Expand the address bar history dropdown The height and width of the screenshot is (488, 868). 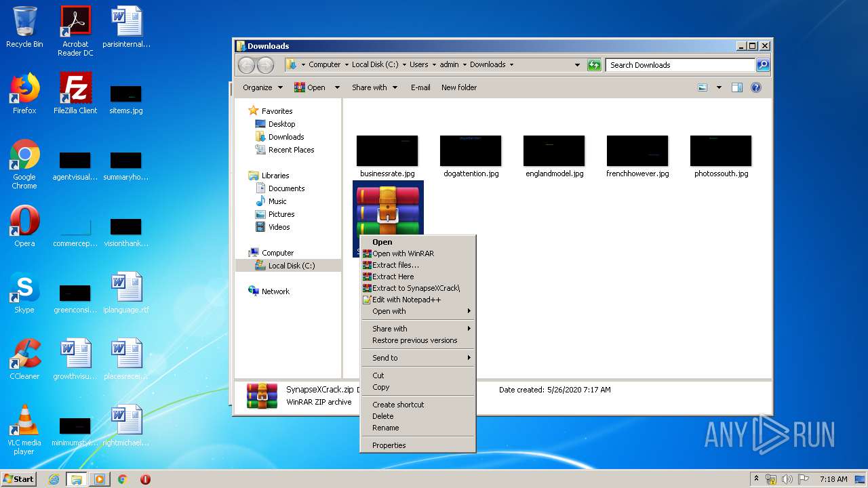click(x=577, y=65)
